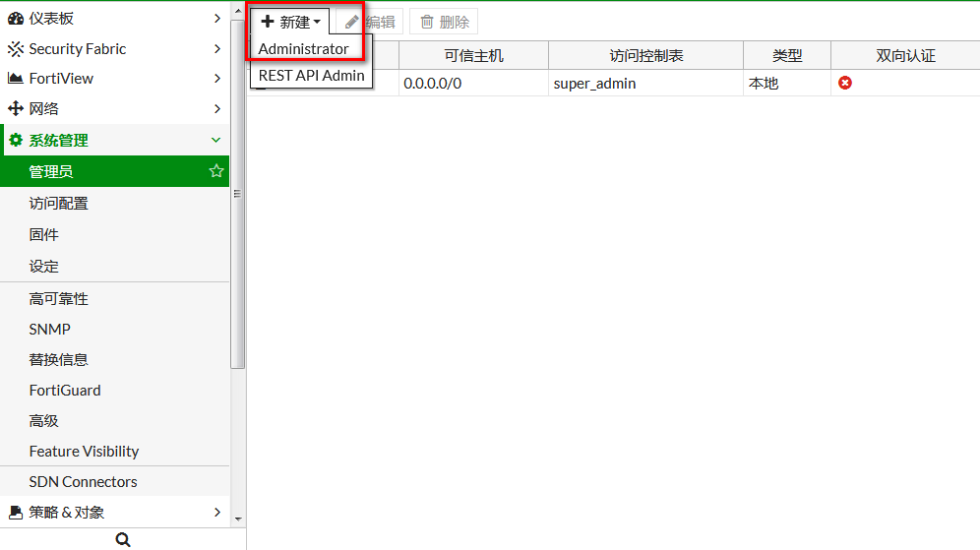The width and height of the screenshot is (980, 550).
Task: Click the dashboard gauge icon beside 仪表板
Action: (16, 19)
